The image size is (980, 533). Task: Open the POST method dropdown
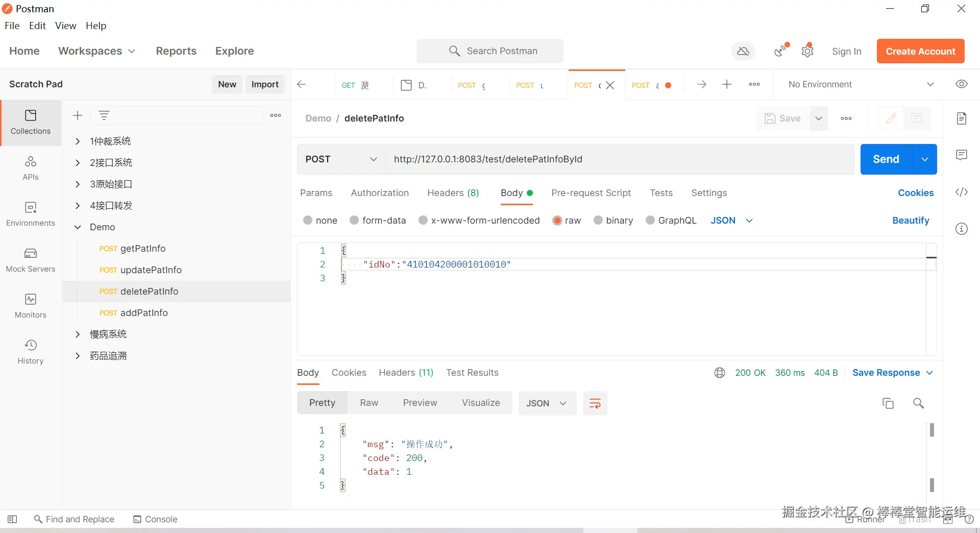(341, 159)
